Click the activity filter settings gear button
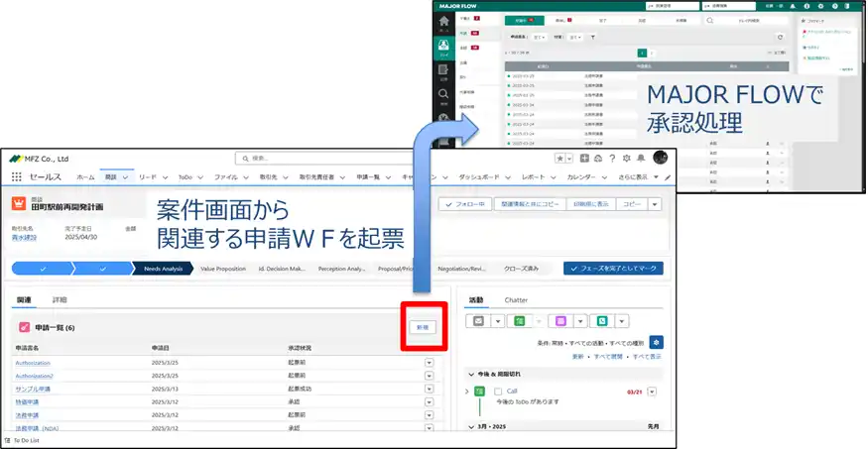This screenshot has height=449, width=868. click(x=657, y=342)
